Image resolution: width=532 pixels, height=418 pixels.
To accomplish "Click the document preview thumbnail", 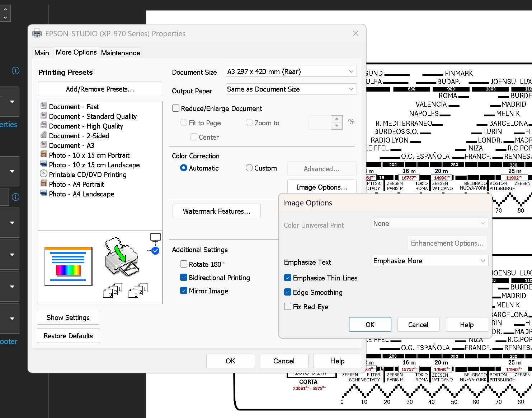I will 68,266.
